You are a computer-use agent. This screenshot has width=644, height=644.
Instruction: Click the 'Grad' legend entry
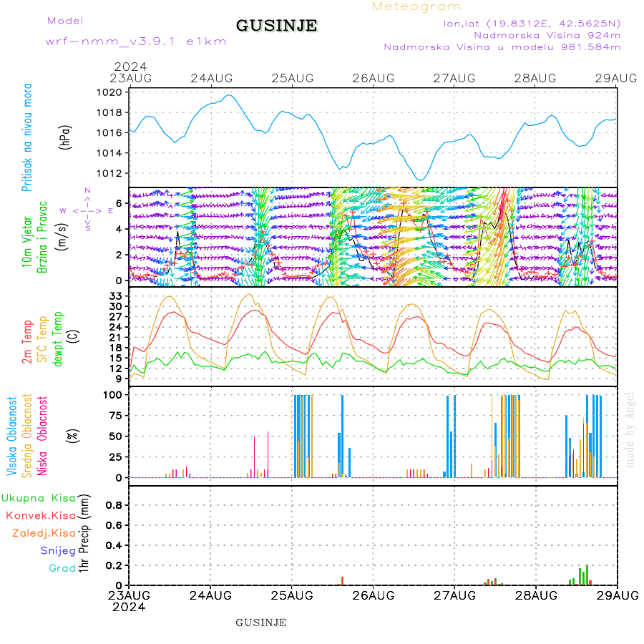62,568
